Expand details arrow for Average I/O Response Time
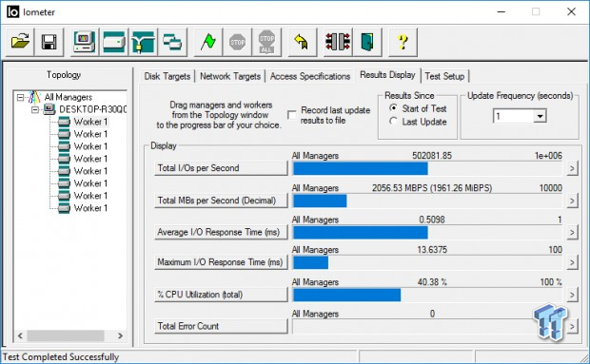This screenshot has height=364, width=590. [x=572, y=232]
